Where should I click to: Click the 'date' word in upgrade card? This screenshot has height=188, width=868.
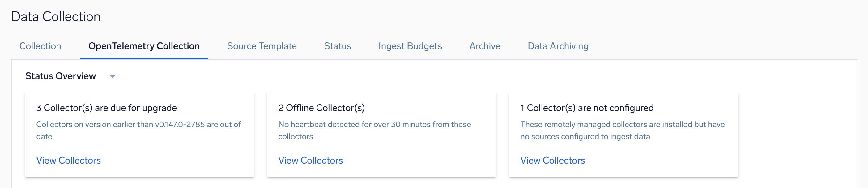click(44, 137)
